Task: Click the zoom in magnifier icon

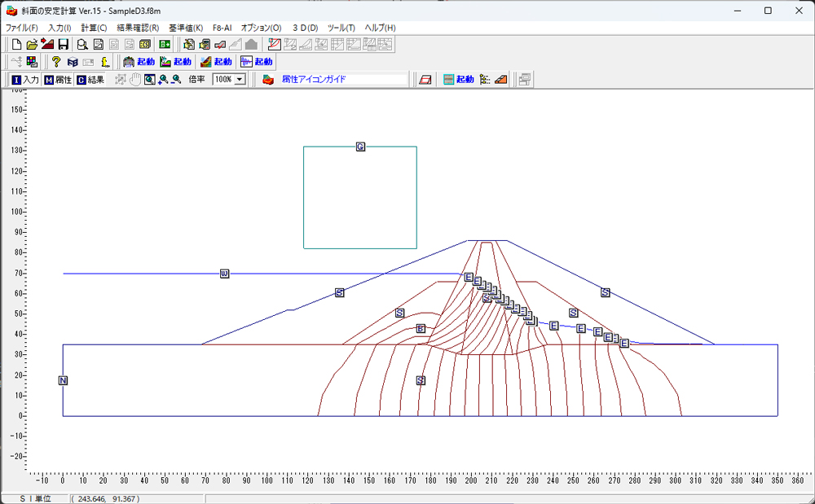Action: click(x=163, y=80)
